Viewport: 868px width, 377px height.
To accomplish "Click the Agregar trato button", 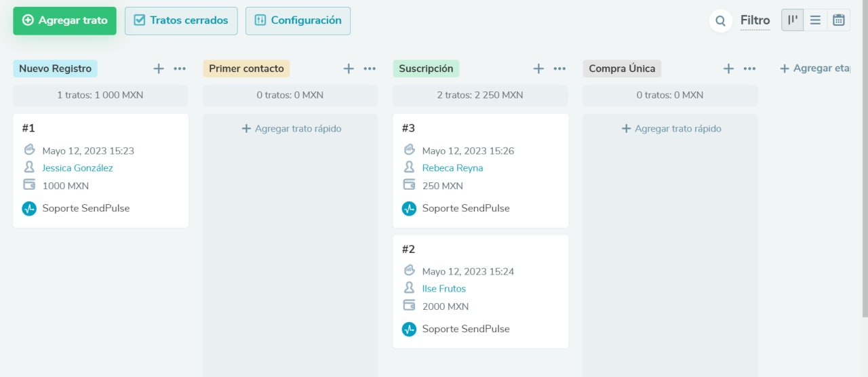I will pos(65,20).
